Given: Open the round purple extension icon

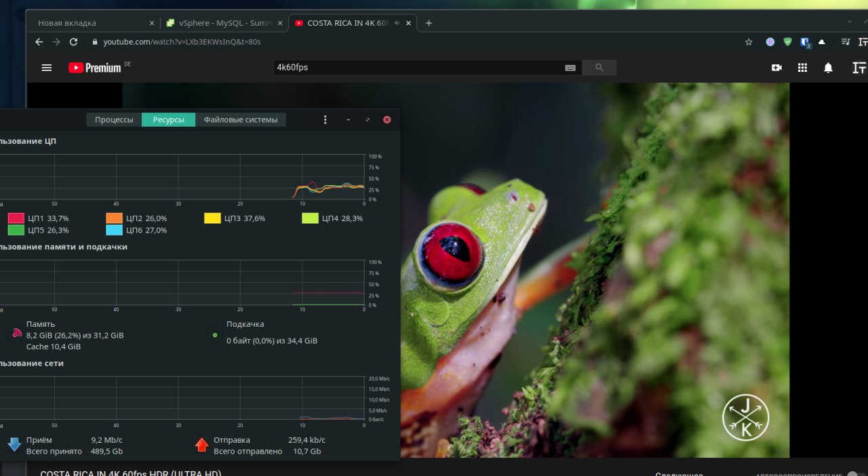Looking at the screenshot, I should [x=770, y=42].
